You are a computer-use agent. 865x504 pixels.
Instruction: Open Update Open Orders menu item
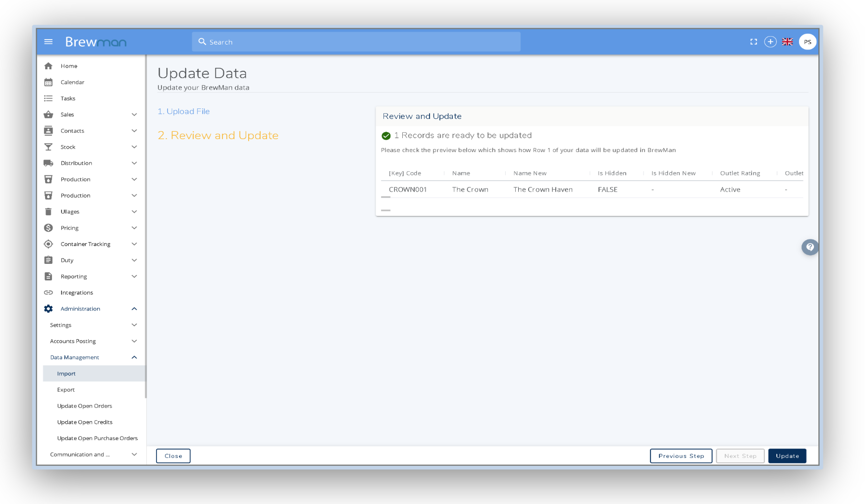coord(85,406)
